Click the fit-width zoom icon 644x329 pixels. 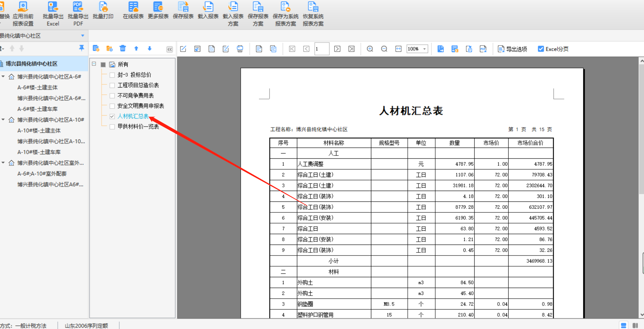point(398,49)
